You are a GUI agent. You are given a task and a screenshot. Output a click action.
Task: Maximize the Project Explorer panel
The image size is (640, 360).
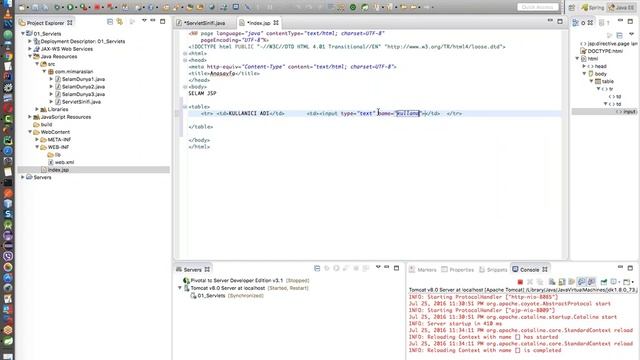coord(162,21)
